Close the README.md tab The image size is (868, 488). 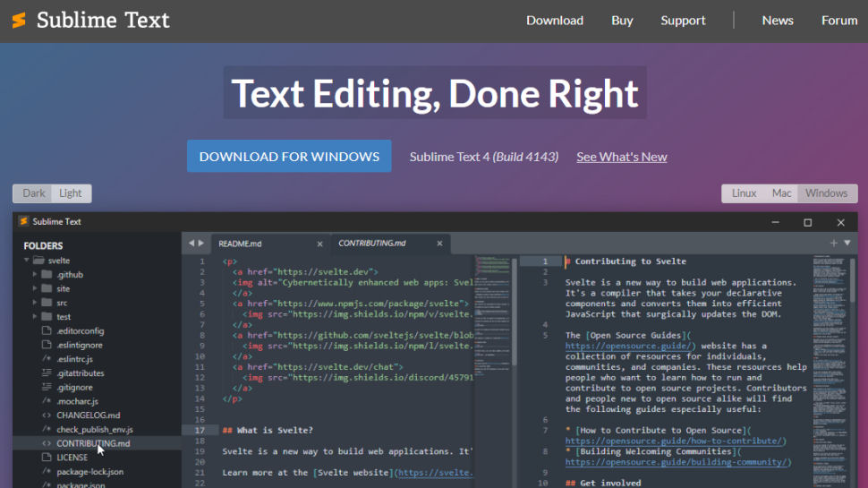[x=319, y=244]
